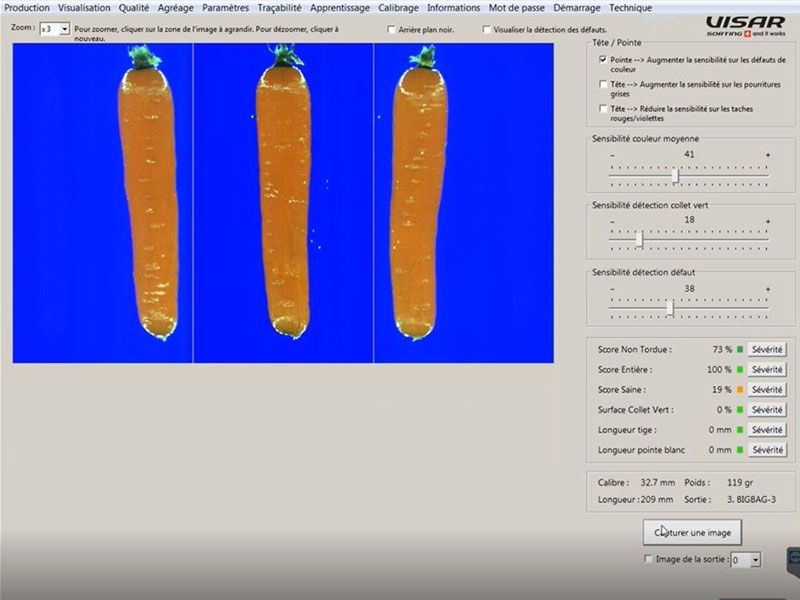The width and height of the screenshot is (800, 600).
Task: Click green indicator next to Surface Collet Vert
Action: tap(741, 410)
